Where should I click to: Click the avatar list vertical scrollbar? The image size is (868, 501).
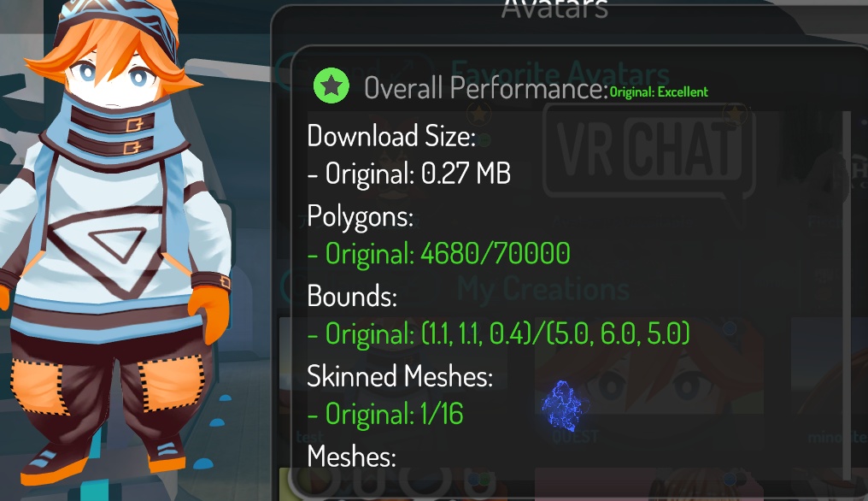[x=847, y=294]
